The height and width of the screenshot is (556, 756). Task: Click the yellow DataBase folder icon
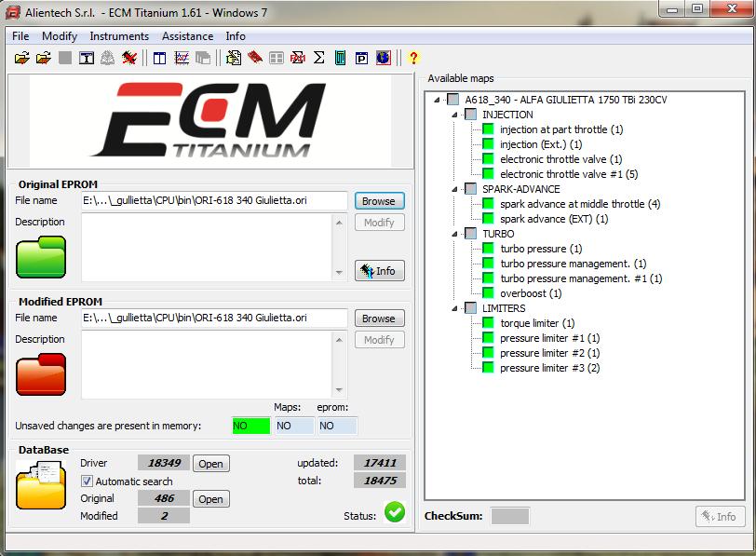[x=41, y=484]
